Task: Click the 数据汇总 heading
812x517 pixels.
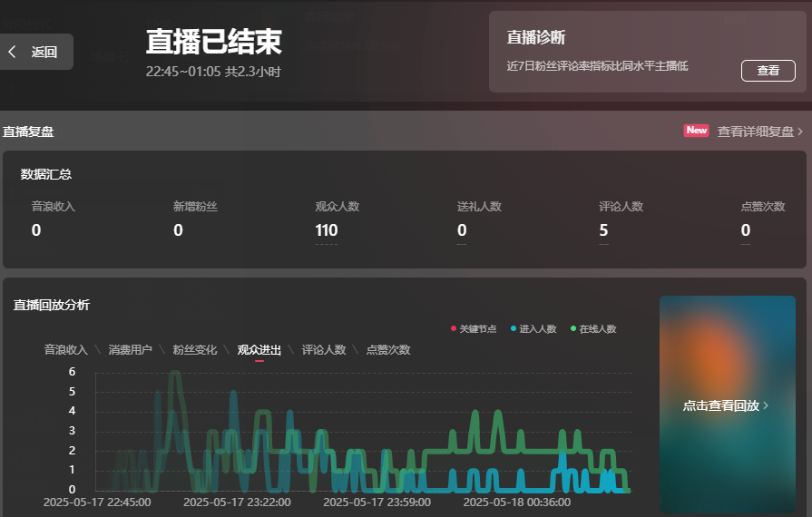Action: [46, 174]
